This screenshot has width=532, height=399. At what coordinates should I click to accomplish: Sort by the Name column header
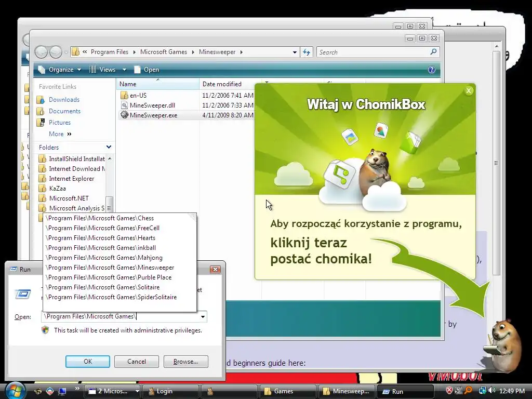[157, 84]
